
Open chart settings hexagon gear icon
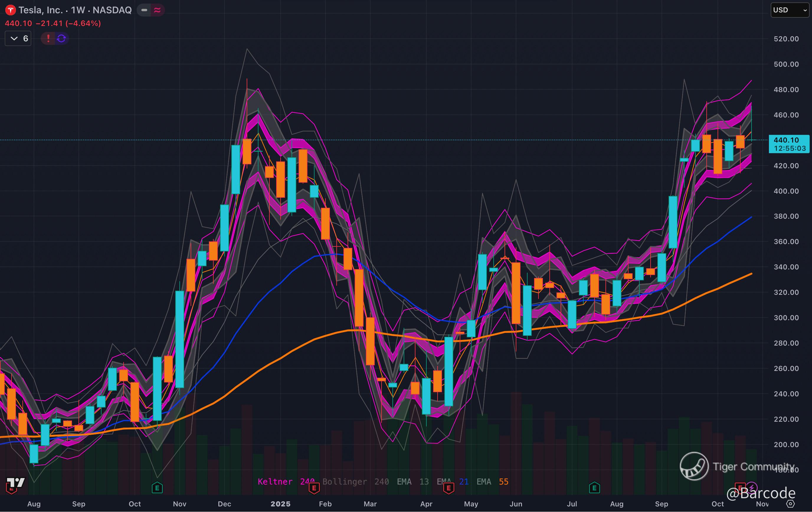click(x=790, y=504)
